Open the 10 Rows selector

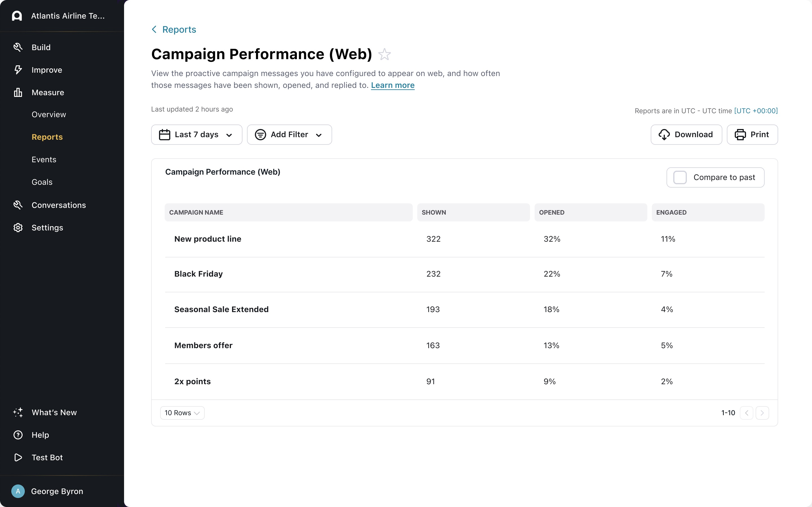coord(182,413)
